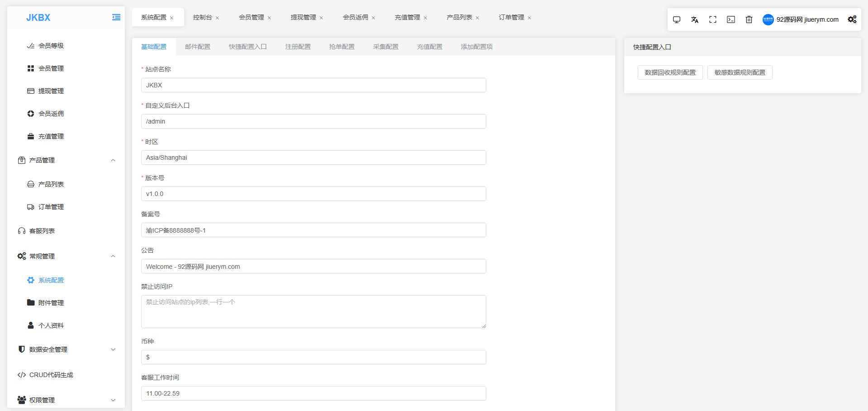Open the 产品列表 page tab
The width and height of the screenshot is (868, 411).
click(460, 17)
